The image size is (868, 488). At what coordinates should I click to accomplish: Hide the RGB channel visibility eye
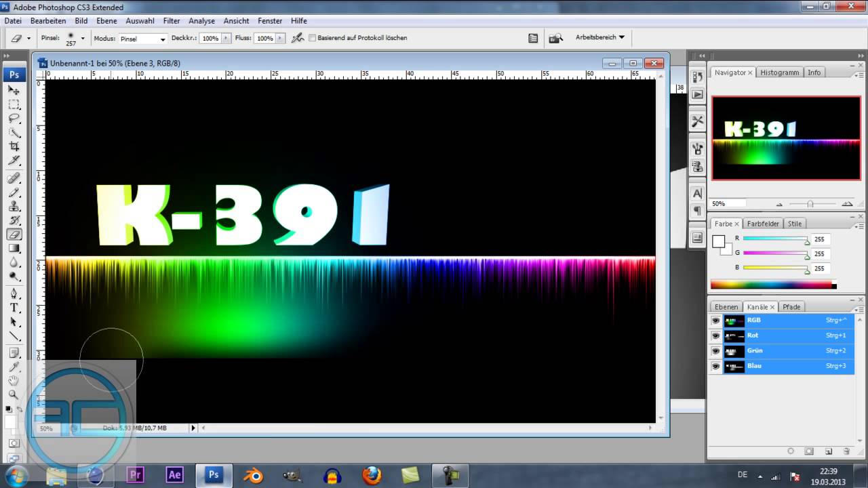715,321
